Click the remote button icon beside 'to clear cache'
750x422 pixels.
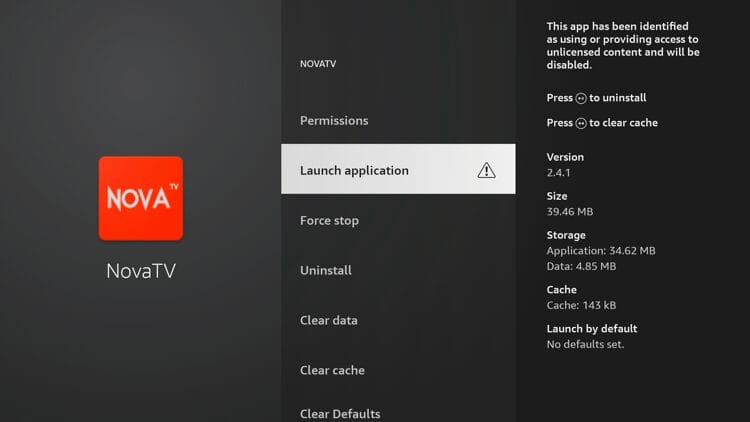pyautogui.click(x=581, y=123)
